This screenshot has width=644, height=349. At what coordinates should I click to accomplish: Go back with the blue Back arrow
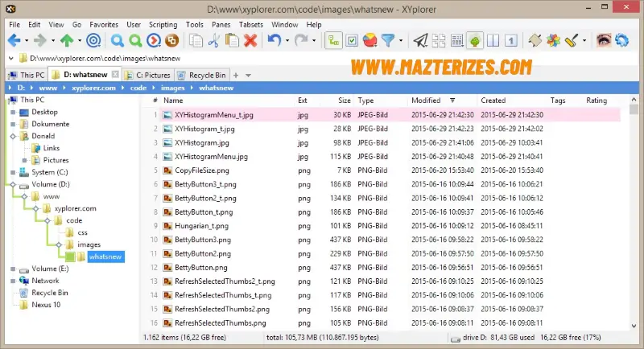[x=14, y=40]
